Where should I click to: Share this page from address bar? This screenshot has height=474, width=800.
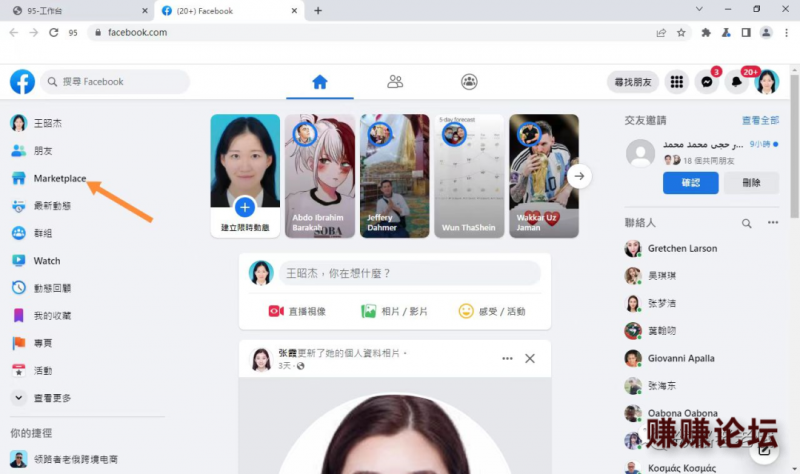coord(661,33)
